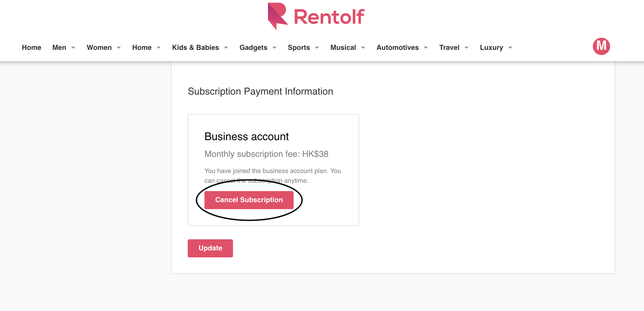Expand the Women category chevron
The width and height of the screenshot is (644, 311).
(x=119, y=47)
